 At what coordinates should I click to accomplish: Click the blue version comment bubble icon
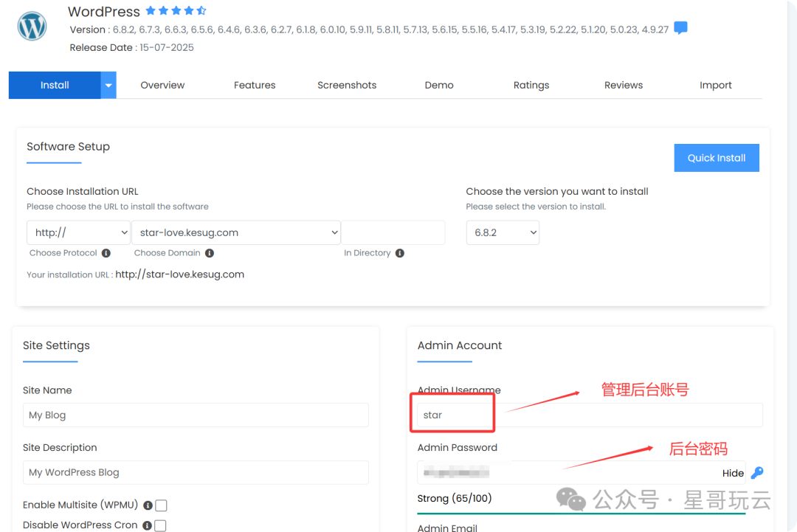click(680, 29)
